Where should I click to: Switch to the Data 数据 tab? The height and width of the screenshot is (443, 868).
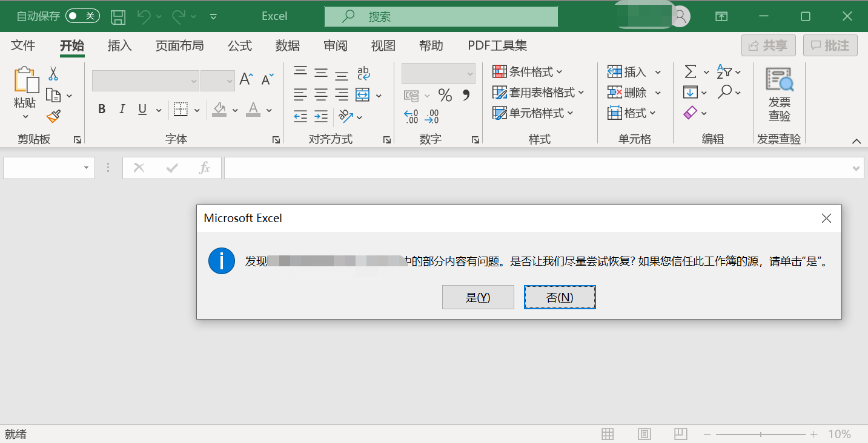pos(288,45)
